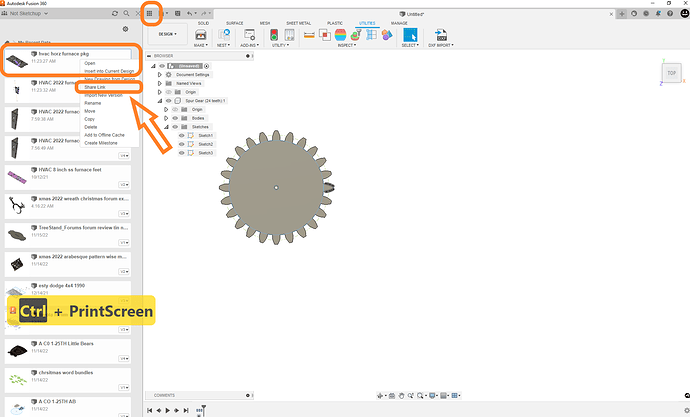
Task: Click the data panel settings gear
Action: click(125, 29)
